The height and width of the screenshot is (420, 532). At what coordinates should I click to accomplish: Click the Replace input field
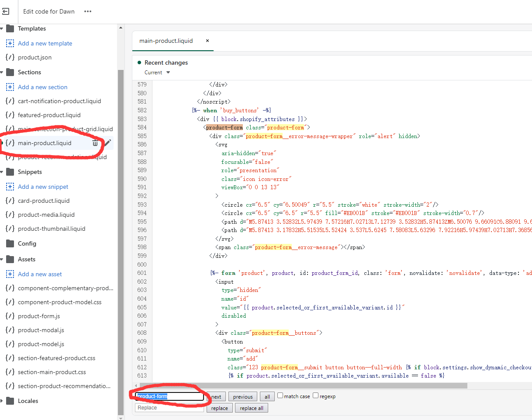click(169, 408)
